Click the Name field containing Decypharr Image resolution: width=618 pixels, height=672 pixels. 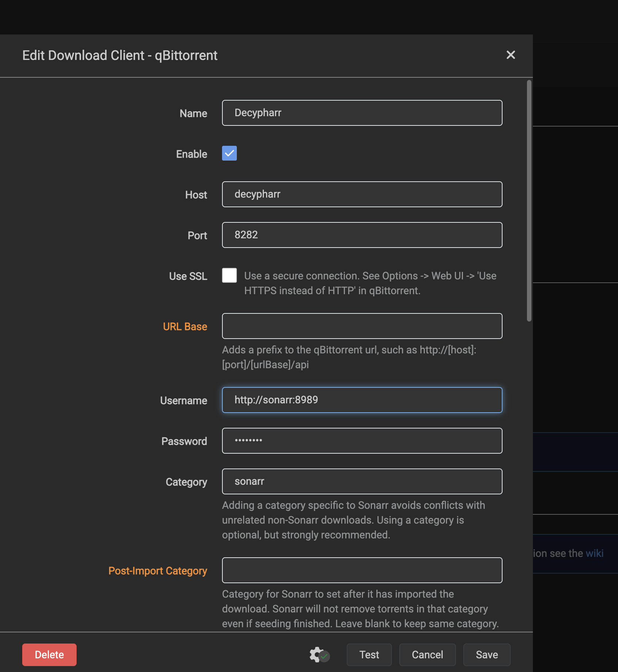click(x=362, y=113)
